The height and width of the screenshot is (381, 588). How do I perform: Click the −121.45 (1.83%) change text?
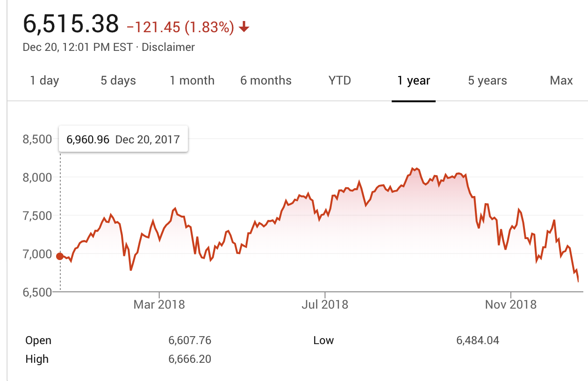click(180, 28)
